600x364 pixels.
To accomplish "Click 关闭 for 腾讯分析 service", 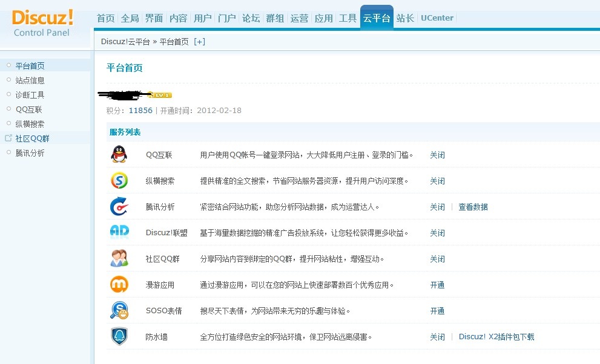I will (437, 207).
